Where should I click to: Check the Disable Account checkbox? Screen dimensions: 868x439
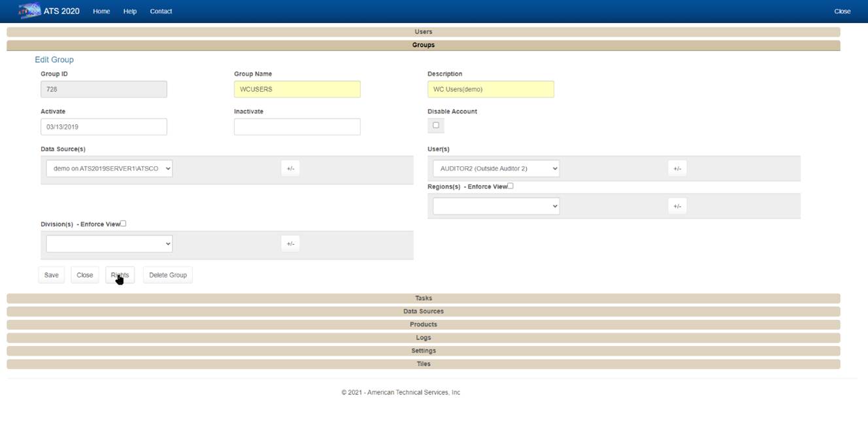click(435, 124)
